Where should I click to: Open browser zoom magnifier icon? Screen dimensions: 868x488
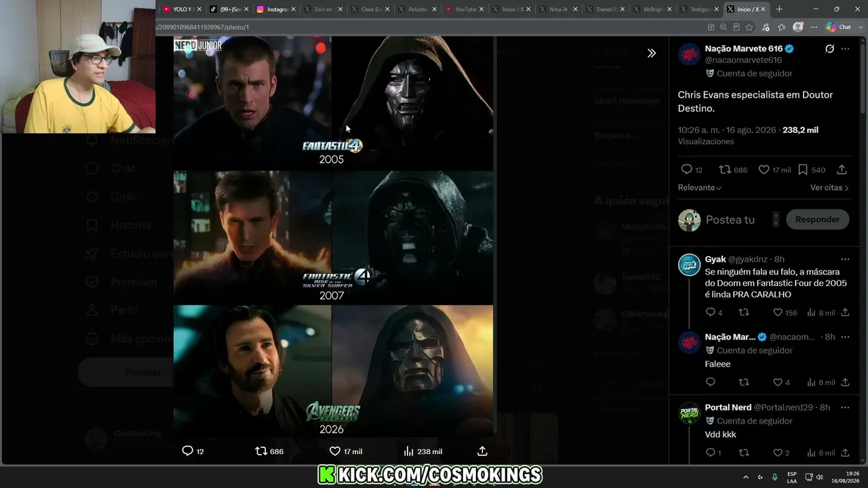(724, 27)
